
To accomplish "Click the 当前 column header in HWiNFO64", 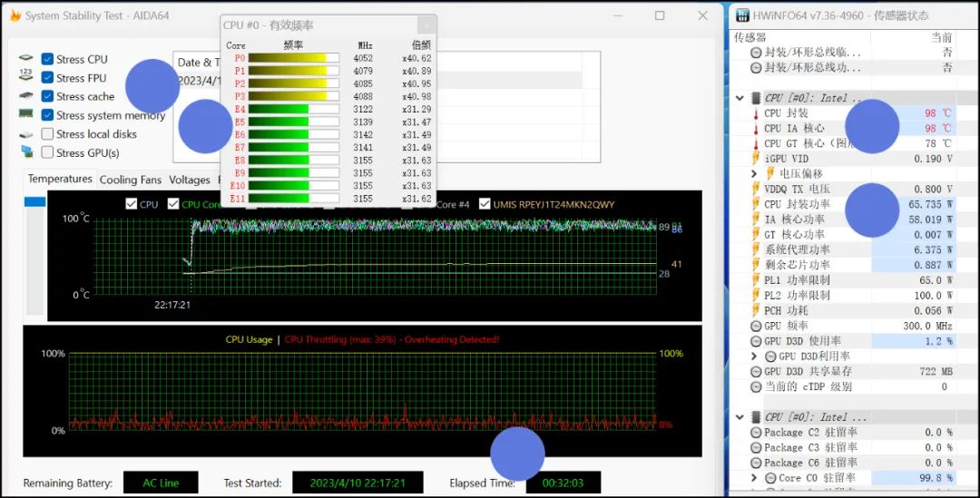I will tap(941, 37).
